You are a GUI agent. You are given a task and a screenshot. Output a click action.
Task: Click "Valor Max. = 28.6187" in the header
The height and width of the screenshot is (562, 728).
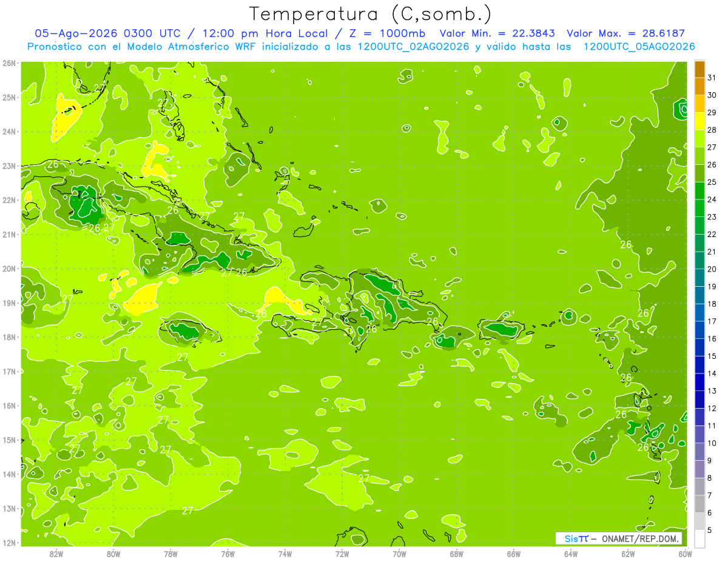pos(625,33)
